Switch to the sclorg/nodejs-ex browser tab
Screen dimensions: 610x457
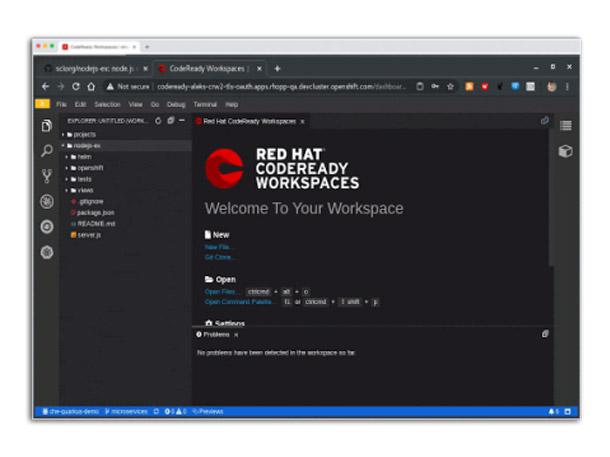pyautogui.click(x=93, y=69)
